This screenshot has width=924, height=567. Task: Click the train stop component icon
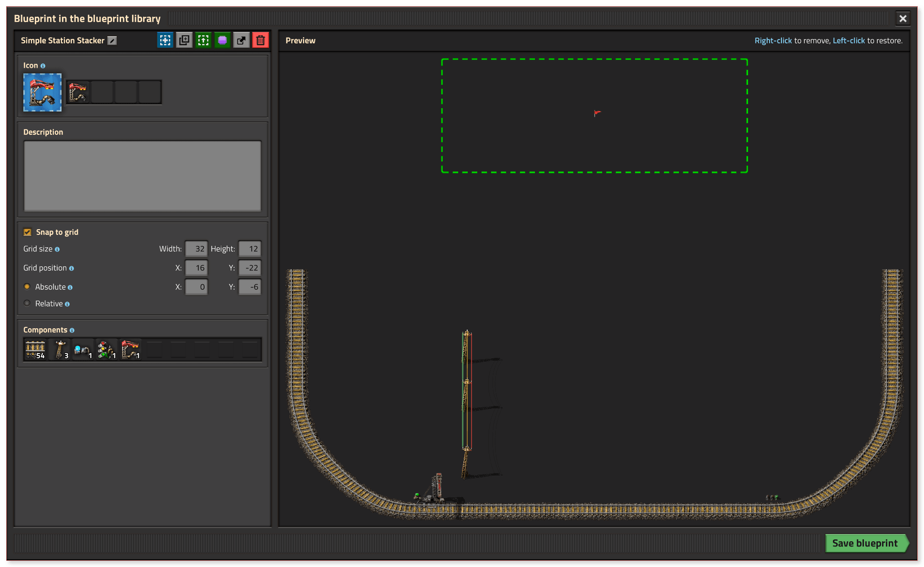coord(131,350)
